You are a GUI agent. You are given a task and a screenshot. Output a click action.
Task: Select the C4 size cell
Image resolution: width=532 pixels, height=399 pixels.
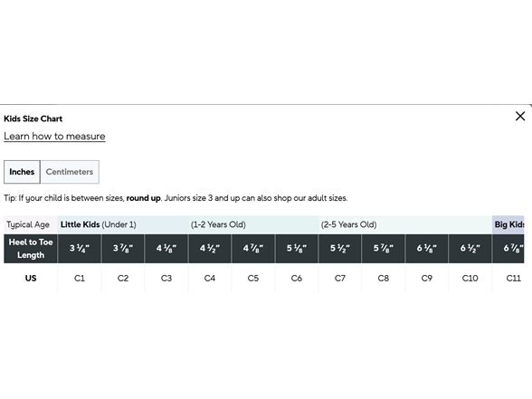tap(210, 279)
